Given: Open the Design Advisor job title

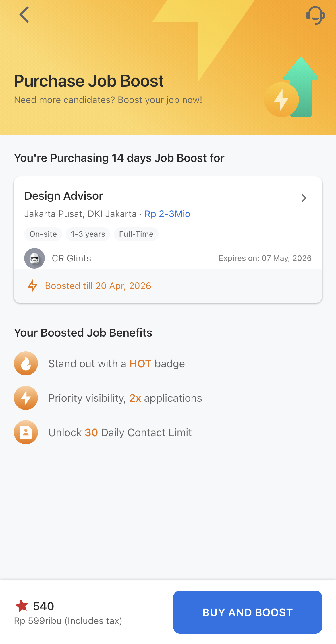Looking at the screenshot, I should coord(64,196).
